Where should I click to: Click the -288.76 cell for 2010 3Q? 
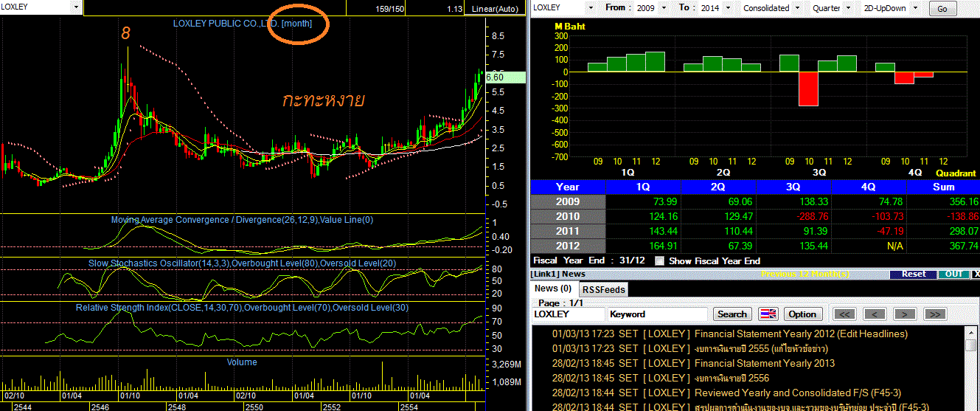tap(793, 216)
